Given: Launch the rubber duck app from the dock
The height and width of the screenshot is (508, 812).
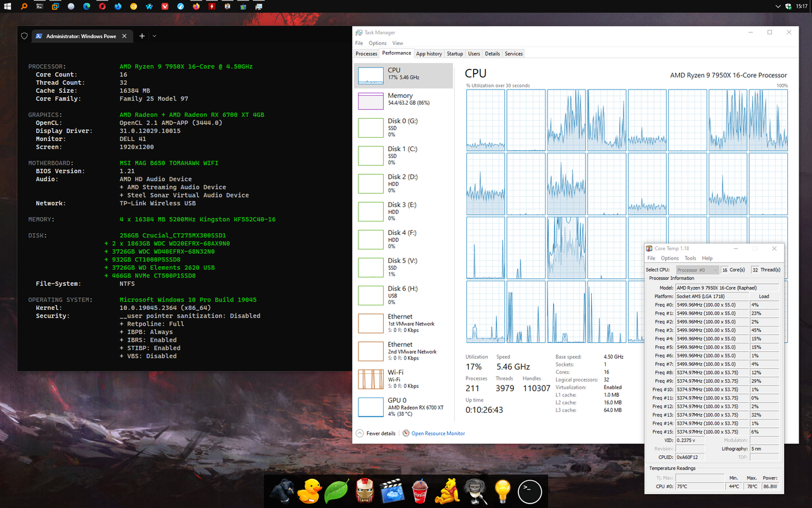Looking at the screenshot, I should point(309,491).
